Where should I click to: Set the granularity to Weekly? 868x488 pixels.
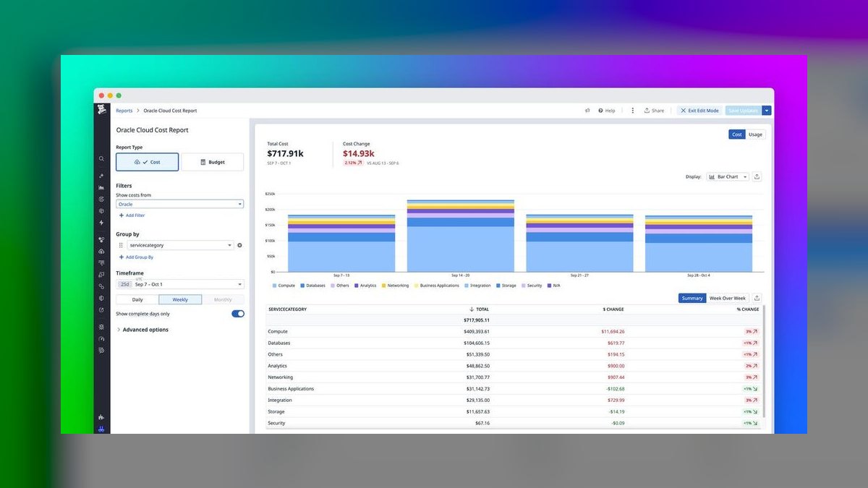click(180, 299)
